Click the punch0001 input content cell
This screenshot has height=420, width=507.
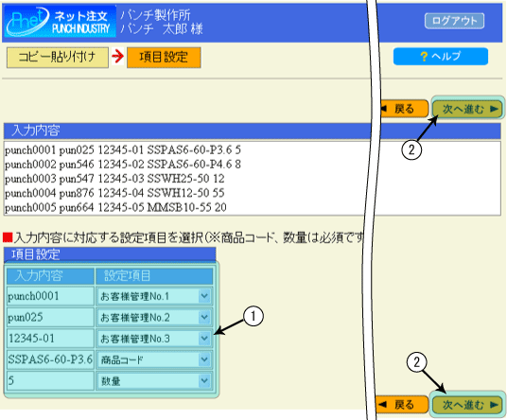pyautogui.click(x=50, y=296)
